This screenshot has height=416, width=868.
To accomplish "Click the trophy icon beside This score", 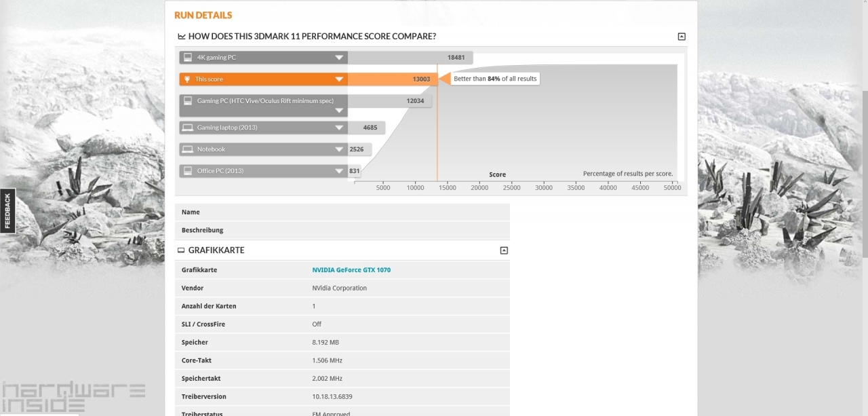I will point(187,79).
